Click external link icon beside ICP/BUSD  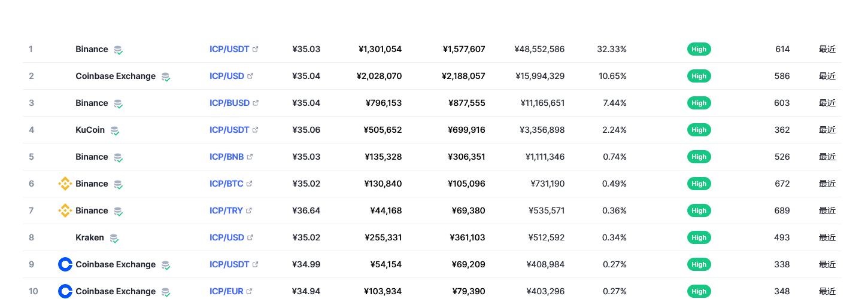tap(256, 103)
